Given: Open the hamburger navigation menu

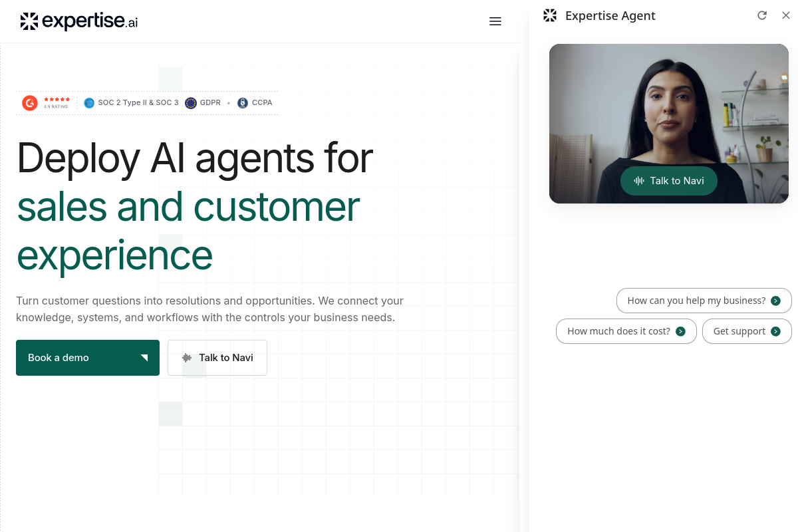Looking at the screenshot, I should pyautogui.click(x=495, y=21).
